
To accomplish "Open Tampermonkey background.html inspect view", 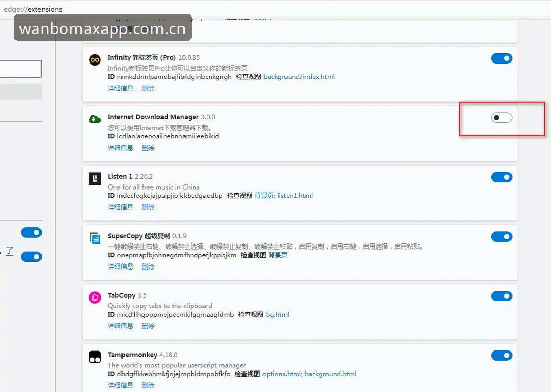I will tap(330, 374).
